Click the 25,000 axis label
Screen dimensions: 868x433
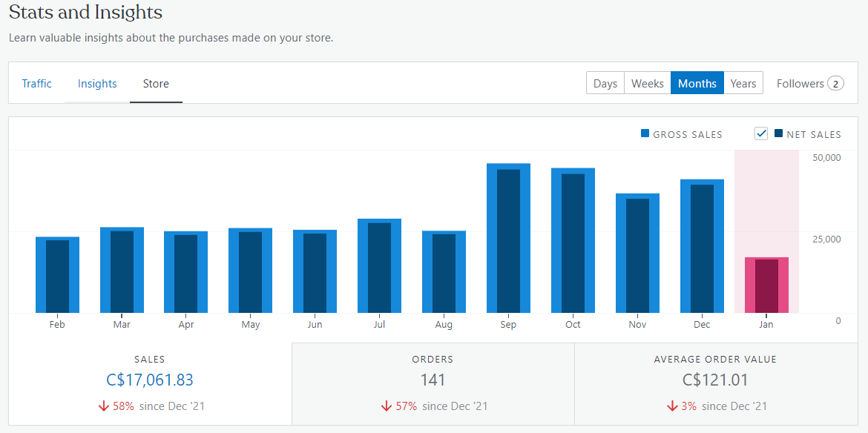point(826,239)
